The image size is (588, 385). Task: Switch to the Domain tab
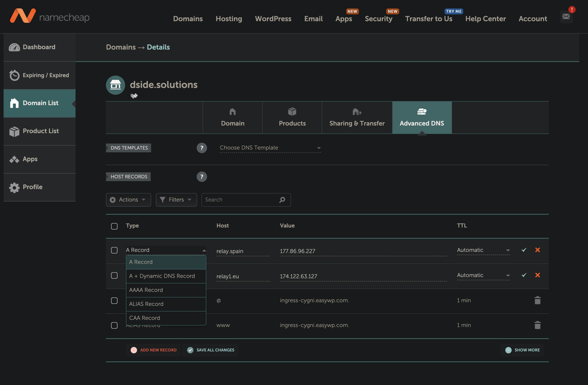coord(232,118)
